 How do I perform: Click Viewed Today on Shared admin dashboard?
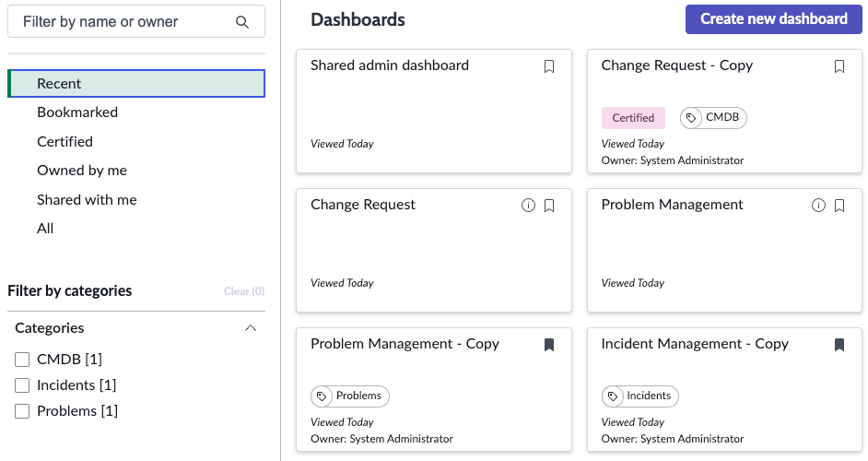pyautogui.click(x=342, y=144)
